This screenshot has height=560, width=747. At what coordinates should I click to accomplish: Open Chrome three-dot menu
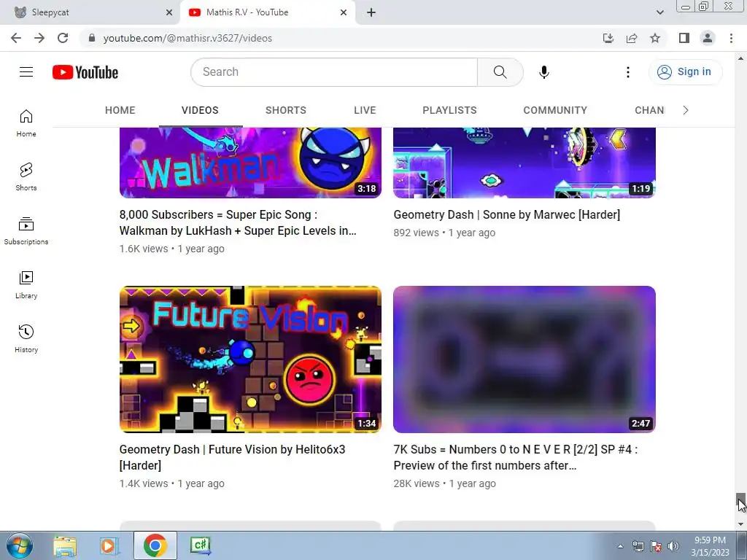pyautogui.click(x=731, y=38)
